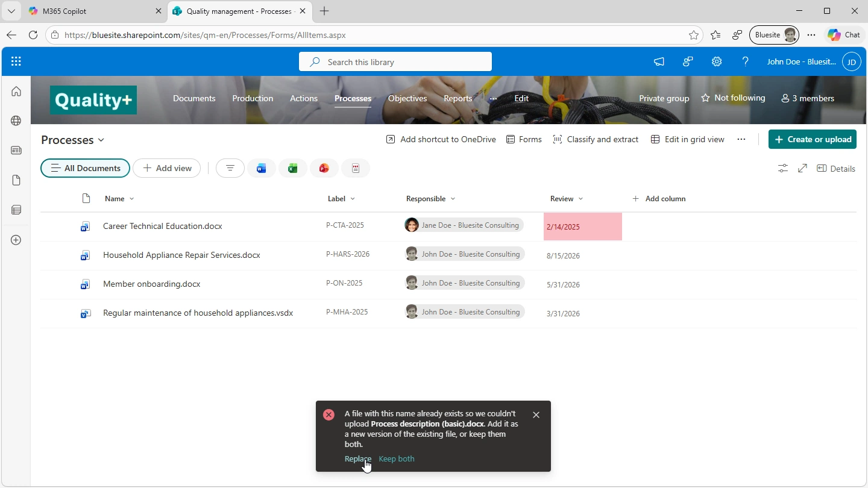Open the Chat Copilot icon

pyautogui.click(x=835, y=35)
